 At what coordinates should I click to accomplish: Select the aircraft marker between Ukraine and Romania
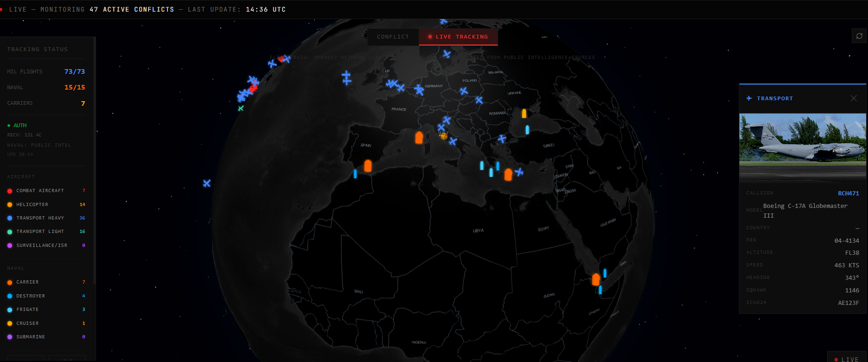[479, 100]
